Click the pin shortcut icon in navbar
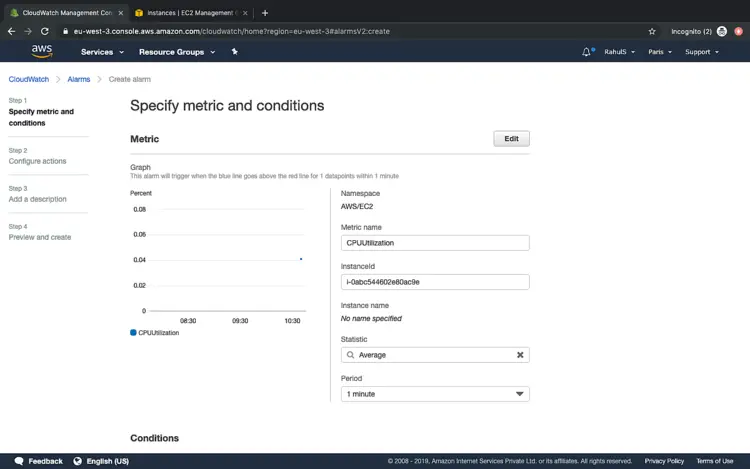Image resolution: width=750 pixels, height=469 pixels. (234, 51)
